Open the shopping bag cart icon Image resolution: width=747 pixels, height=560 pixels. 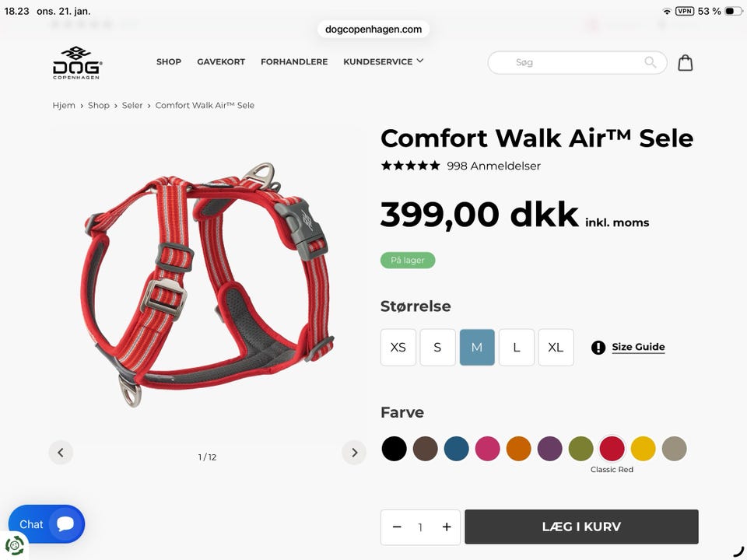tap(685, 62)
